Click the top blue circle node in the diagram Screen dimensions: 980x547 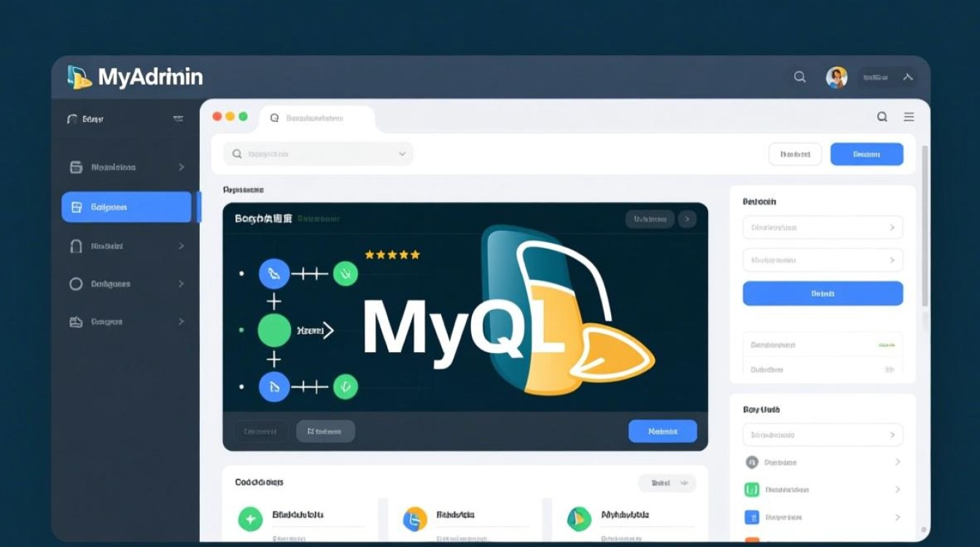tap(274, 274)
